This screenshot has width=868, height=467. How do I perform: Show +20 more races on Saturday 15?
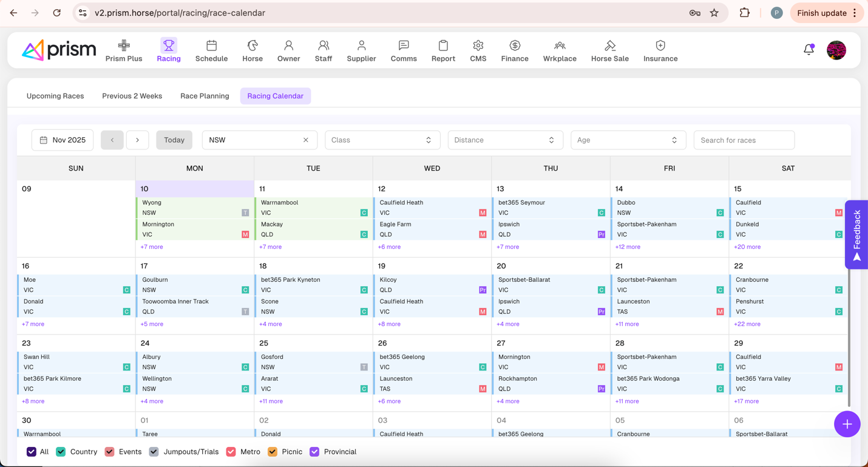tap(747, 247)
